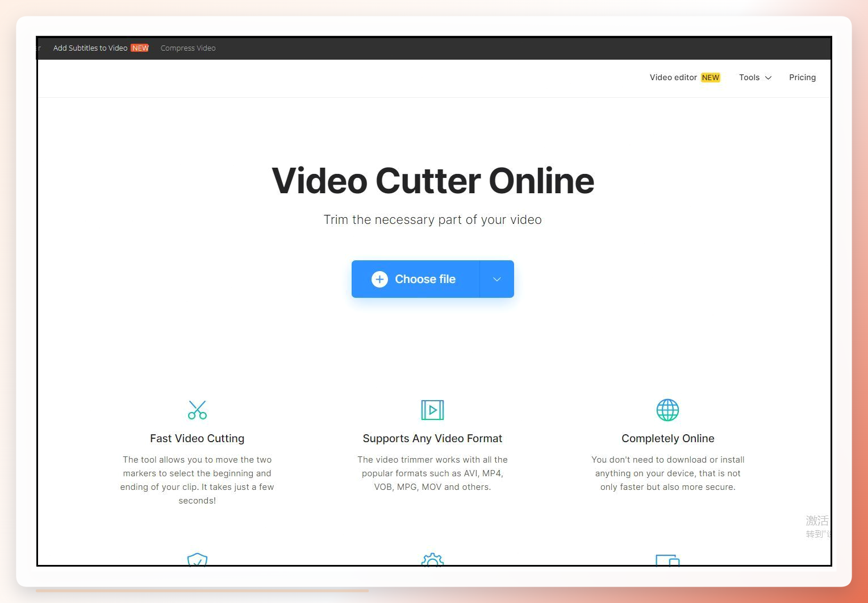Click the Choose file button
868x603 pixels.
click(415, 279)
